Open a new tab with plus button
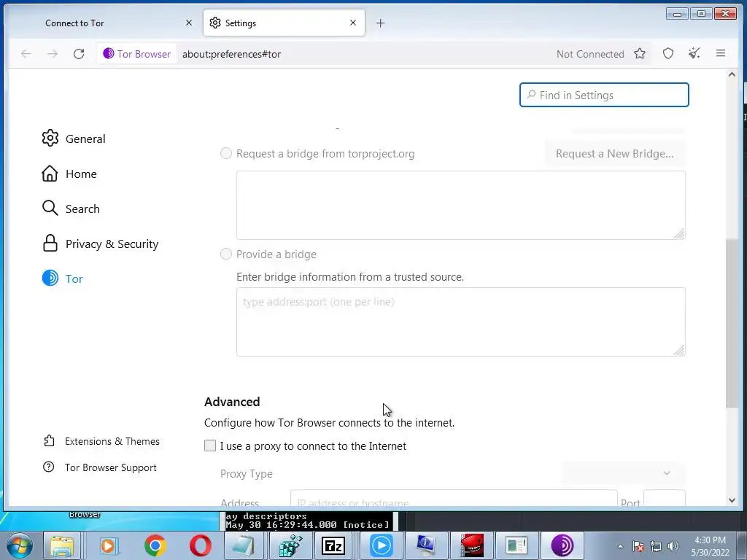747x560 pixels. (x=380, y=23)
